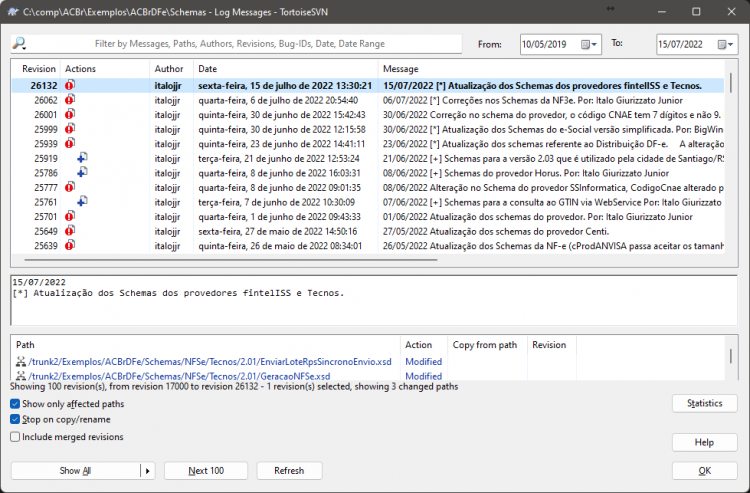This screenshot has width=750, height=493.
Task: Select revision 25639 cProdANVISA message
Action: [553, 246]
